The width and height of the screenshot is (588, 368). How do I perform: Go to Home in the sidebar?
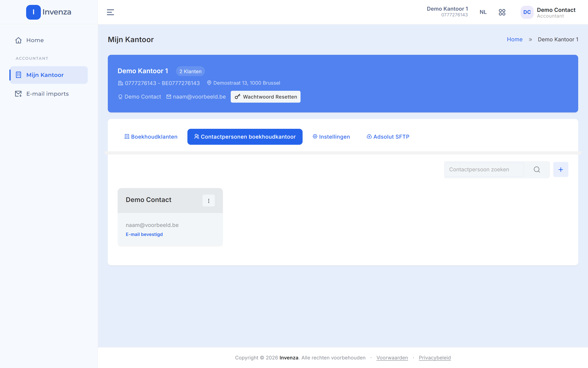click(x=49, y=40)
